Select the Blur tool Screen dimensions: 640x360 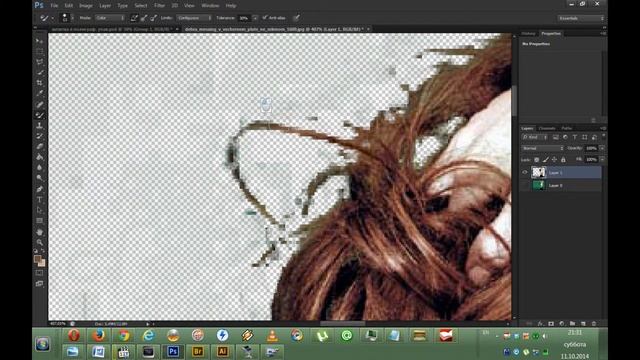(40, 167)
